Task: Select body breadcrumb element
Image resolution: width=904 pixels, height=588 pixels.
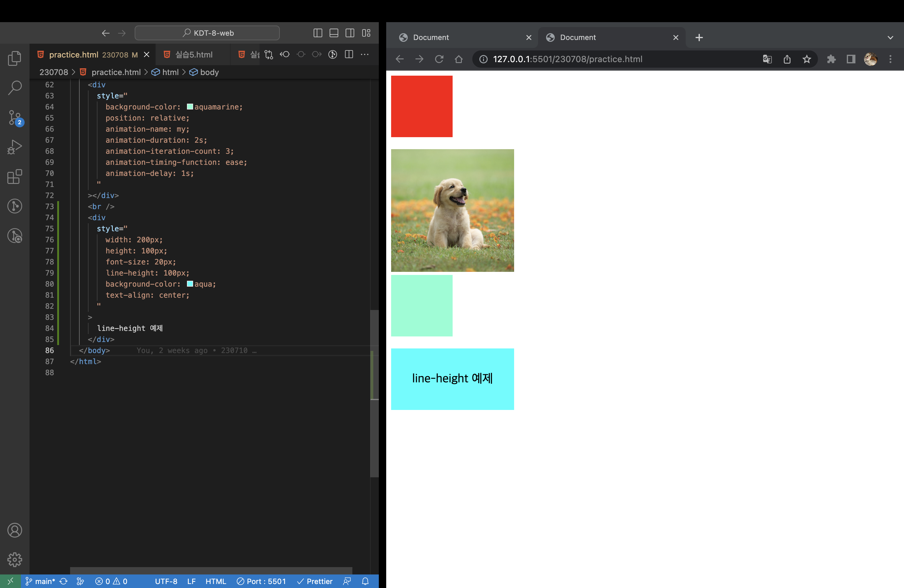Action: pyautogui.click(x=204, y=72)
